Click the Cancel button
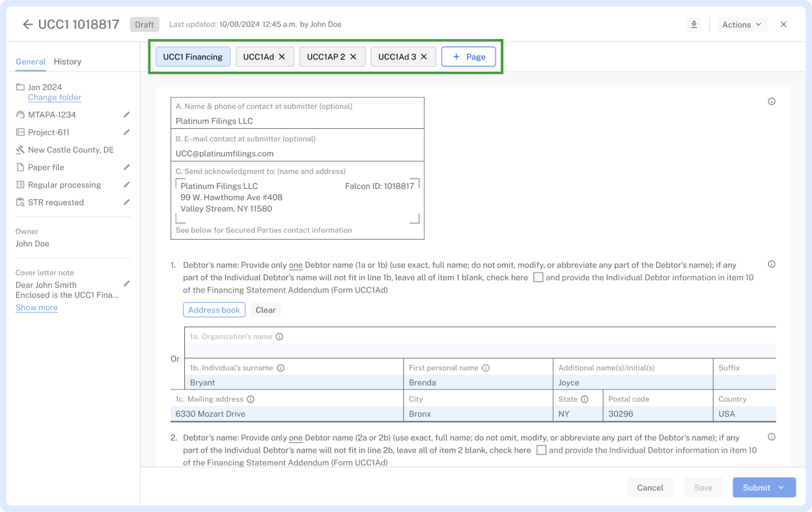Screen dimensions: 812x512 point(650,487)
